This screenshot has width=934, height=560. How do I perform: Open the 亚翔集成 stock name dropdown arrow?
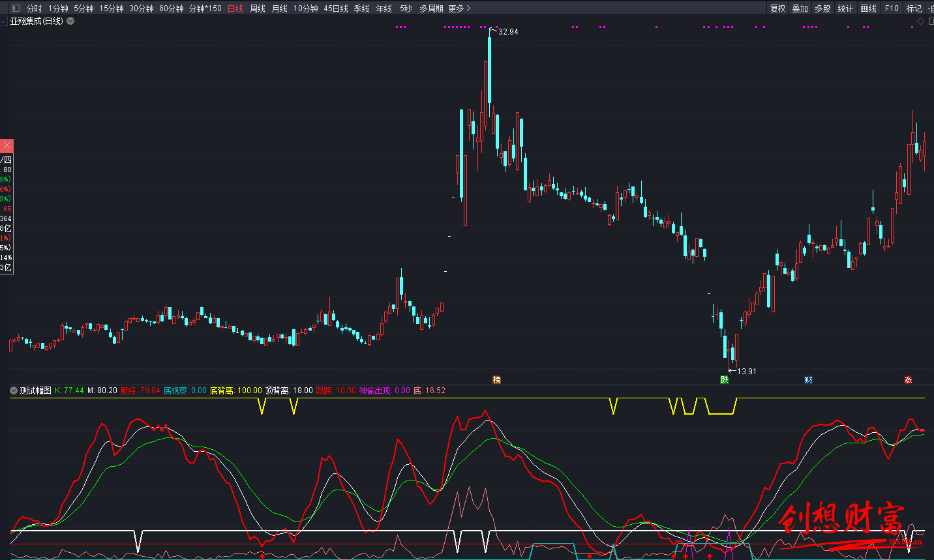(70, 21)
